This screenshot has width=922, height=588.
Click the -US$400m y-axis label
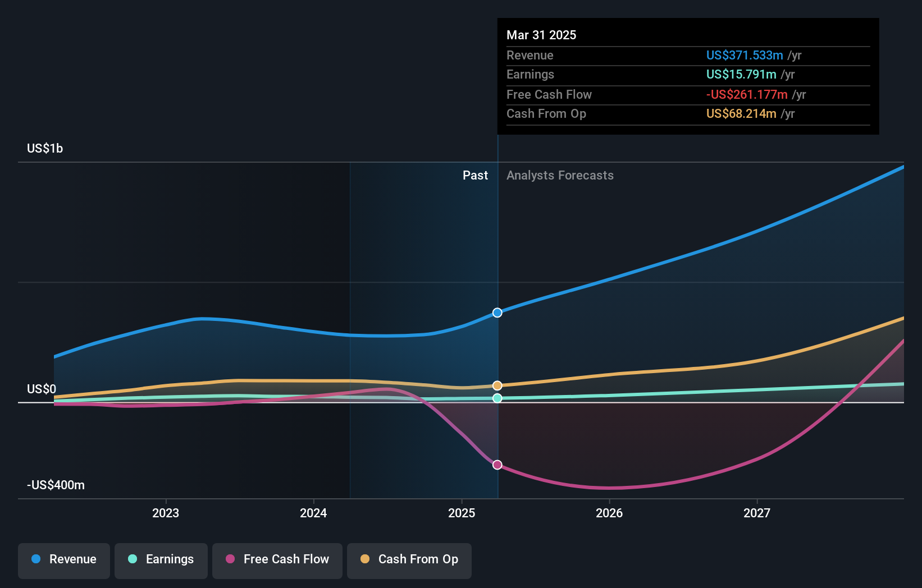pos(56,485)
